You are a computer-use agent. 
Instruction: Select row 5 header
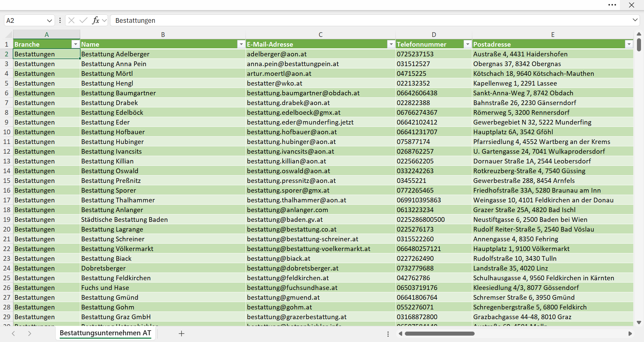coord(6,83)
